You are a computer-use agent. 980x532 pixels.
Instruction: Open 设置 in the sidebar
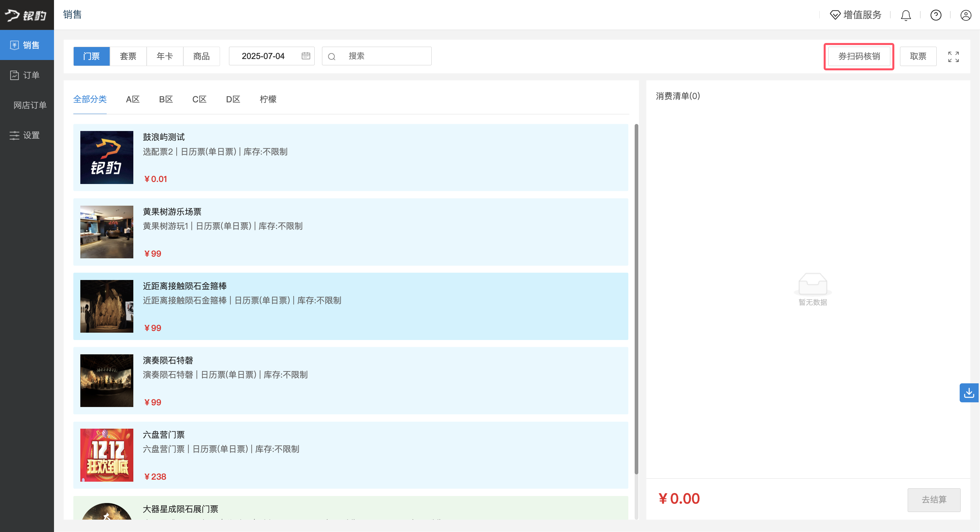click(27, 135)
